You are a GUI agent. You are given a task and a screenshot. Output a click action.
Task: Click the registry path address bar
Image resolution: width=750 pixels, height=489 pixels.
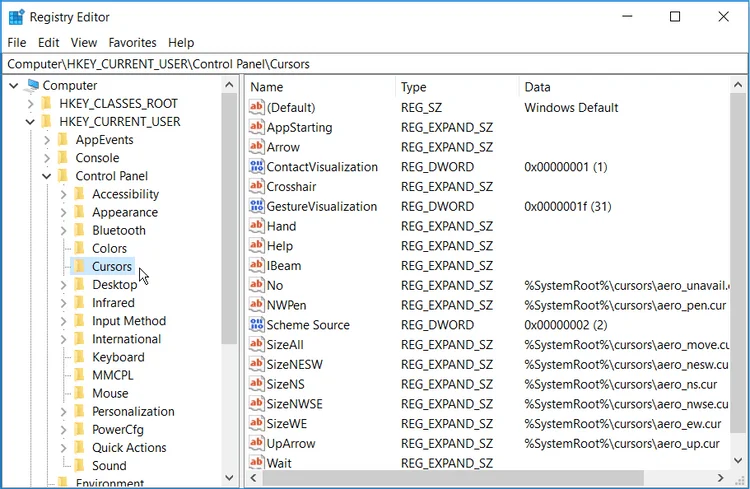pos(375,64)
